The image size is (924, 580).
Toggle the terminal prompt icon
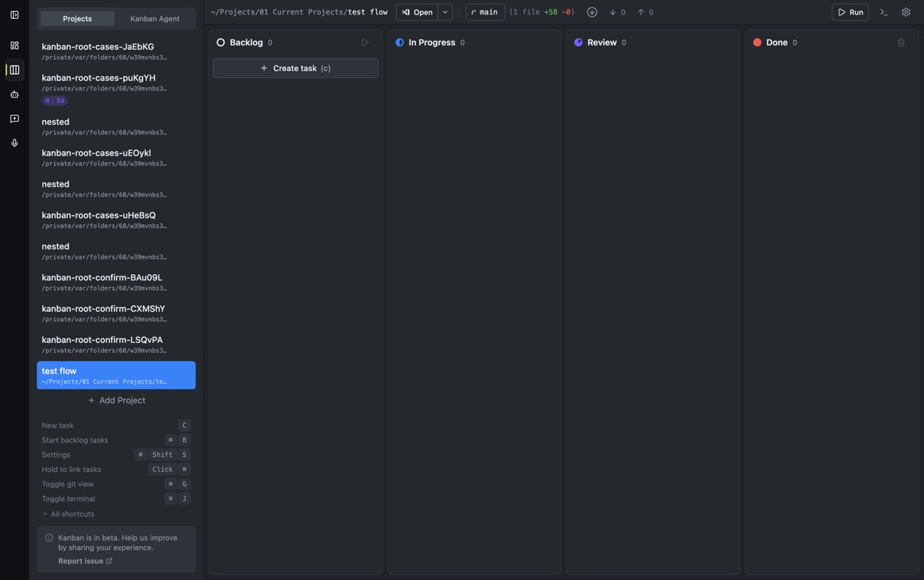(884, 12)
